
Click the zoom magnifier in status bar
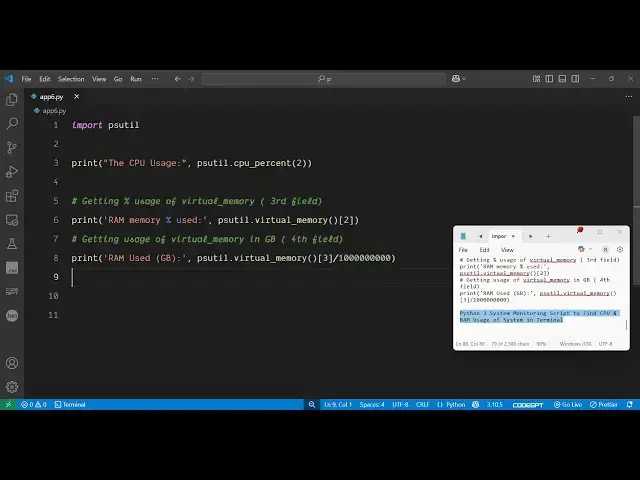312,404
